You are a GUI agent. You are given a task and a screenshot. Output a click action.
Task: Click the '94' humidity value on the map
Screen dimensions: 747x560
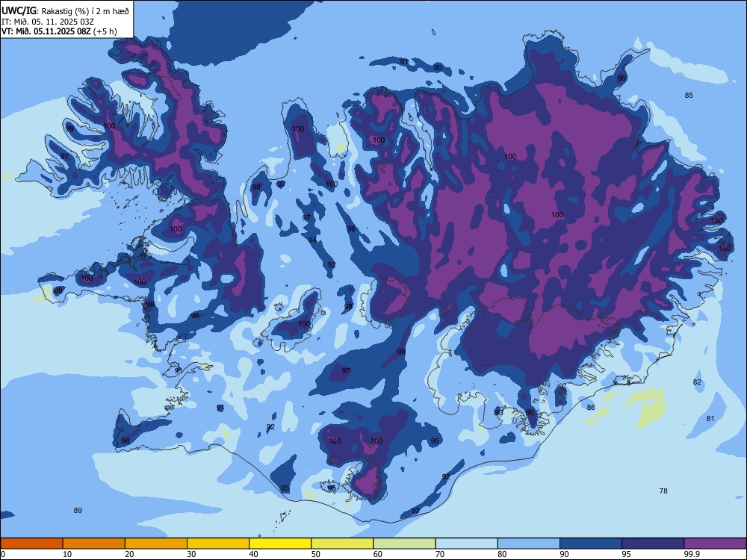312,240
